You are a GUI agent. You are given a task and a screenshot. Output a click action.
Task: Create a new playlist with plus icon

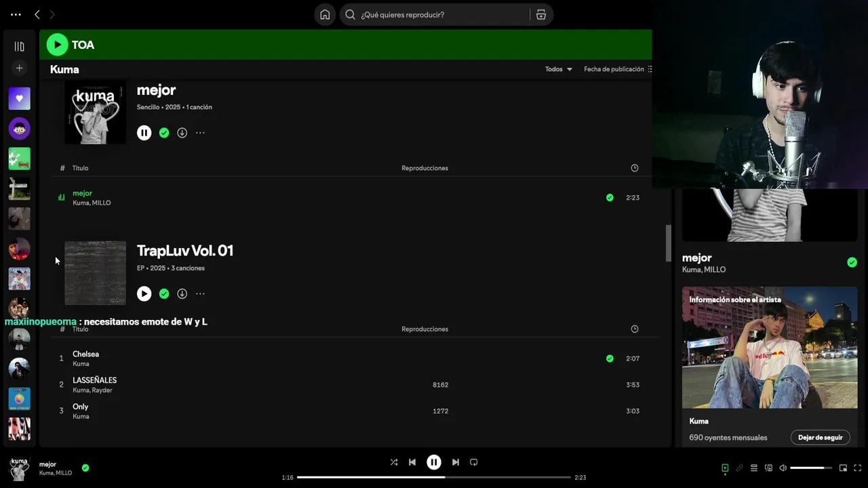click(x=19, y=68)
